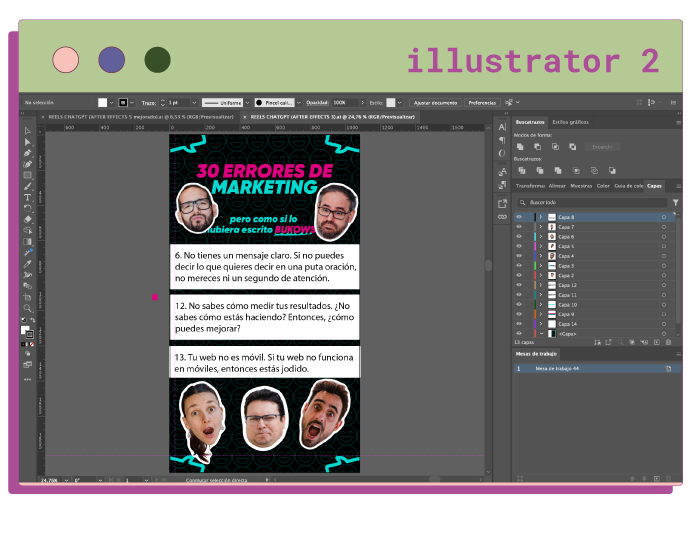Screen dimensions: 700x540
Task: Hide layer Capa 7 via its eye icon
Action: pyautogui.click(x=519, y=227)
